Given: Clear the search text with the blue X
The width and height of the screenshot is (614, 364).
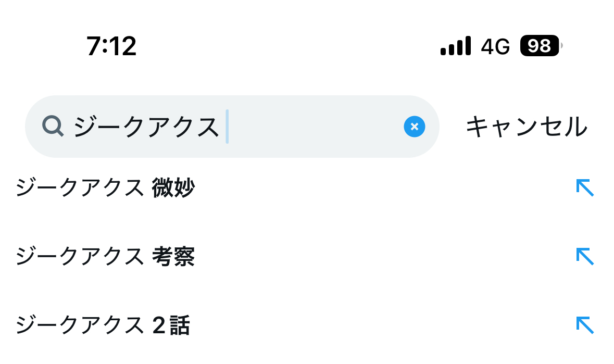Looking at the screenshot, I should 415,127.
